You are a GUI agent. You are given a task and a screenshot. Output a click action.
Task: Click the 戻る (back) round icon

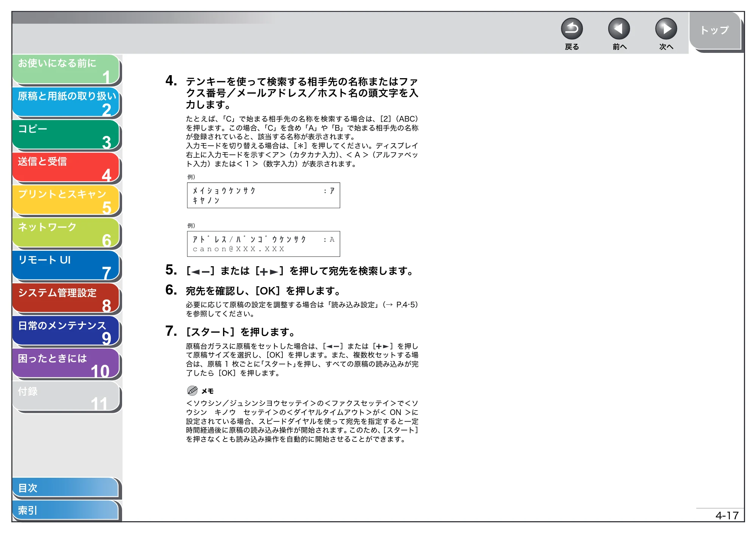click(572, 29)
